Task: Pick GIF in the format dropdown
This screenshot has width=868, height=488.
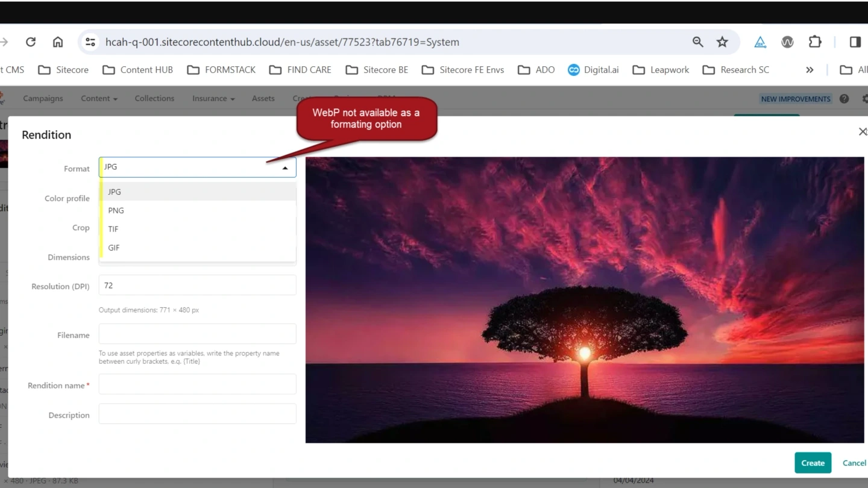Action: click(x=114, y=248)
